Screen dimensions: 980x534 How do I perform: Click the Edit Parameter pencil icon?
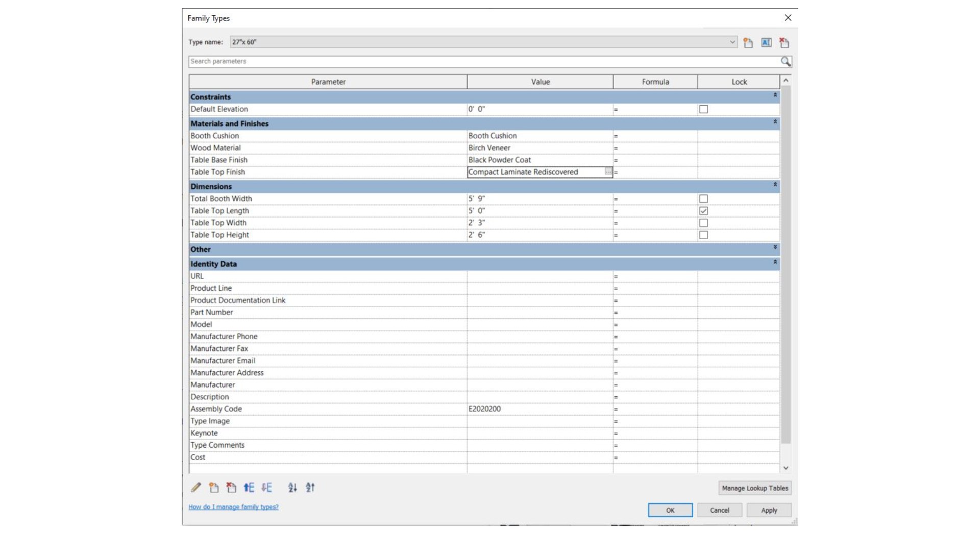(x=196, y=488)
